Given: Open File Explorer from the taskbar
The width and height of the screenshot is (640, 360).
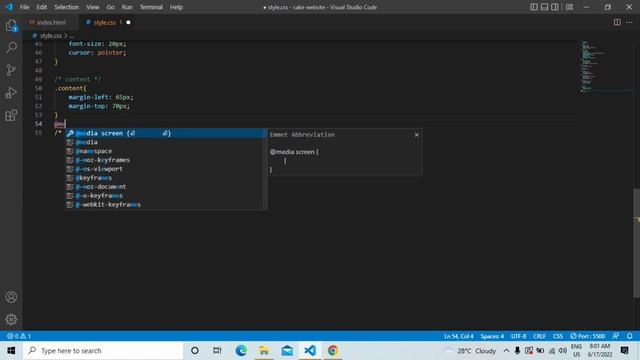Looking at the screenshot, I should [x=264, y=351].
